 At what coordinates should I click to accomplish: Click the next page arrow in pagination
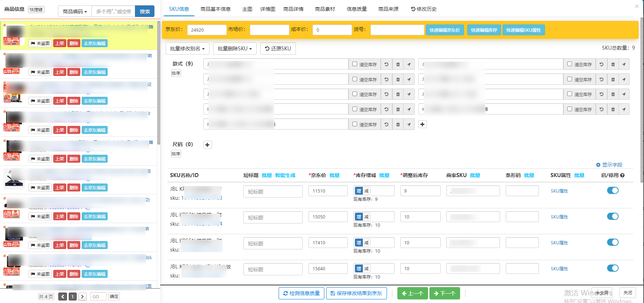(x=82, y=297)
